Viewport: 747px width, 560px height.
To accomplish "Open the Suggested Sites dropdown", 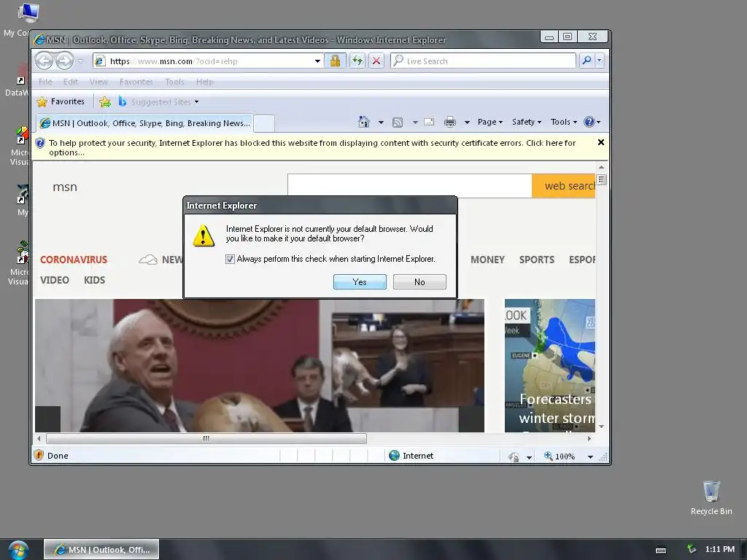I will [x=158, y=101].
